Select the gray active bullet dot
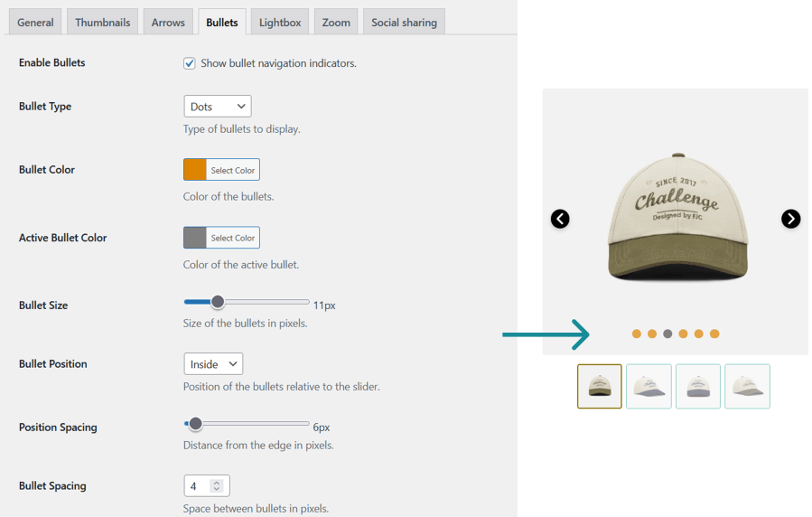Screen dimensions: 812x517 [x=667, y=334]
